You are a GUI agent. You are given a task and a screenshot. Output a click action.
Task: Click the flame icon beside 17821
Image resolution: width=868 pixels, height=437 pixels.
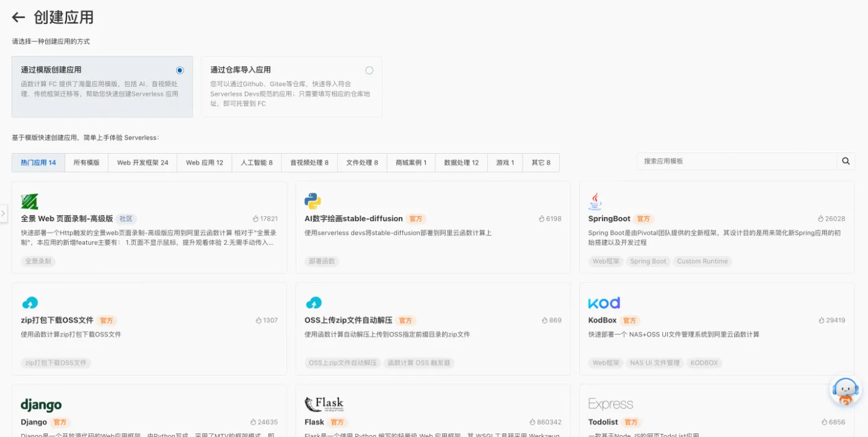pos(255,219)
